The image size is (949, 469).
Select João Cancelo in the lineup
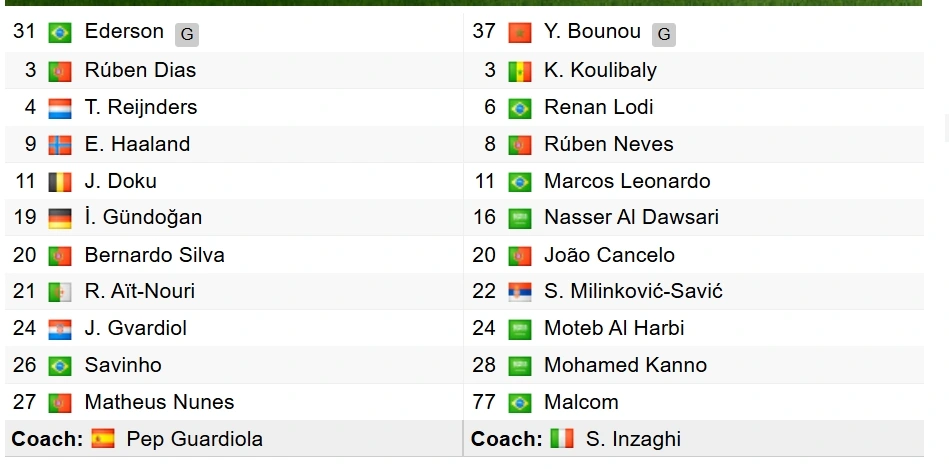pos(609,255)
